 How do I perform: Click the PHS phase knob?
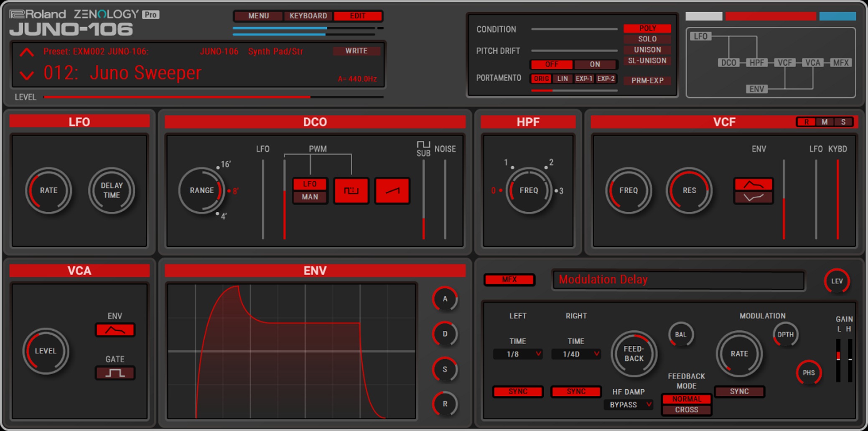coord(809,373)
